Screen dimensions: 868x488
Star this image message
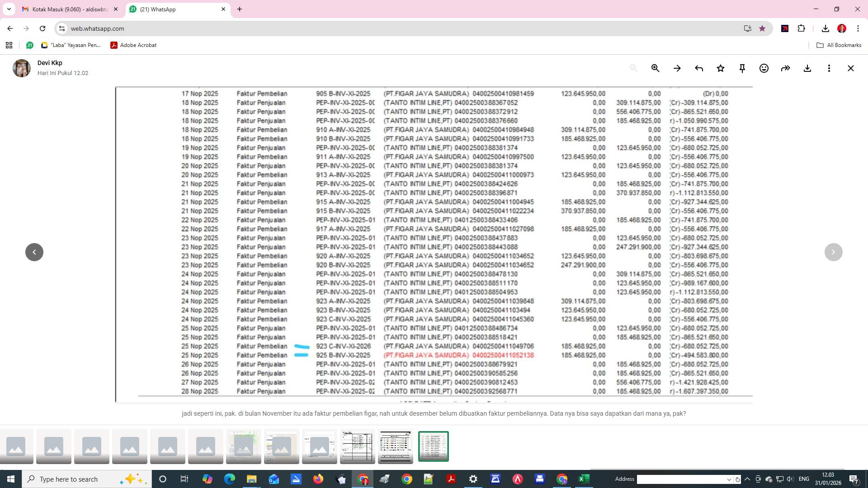(720, 68)
